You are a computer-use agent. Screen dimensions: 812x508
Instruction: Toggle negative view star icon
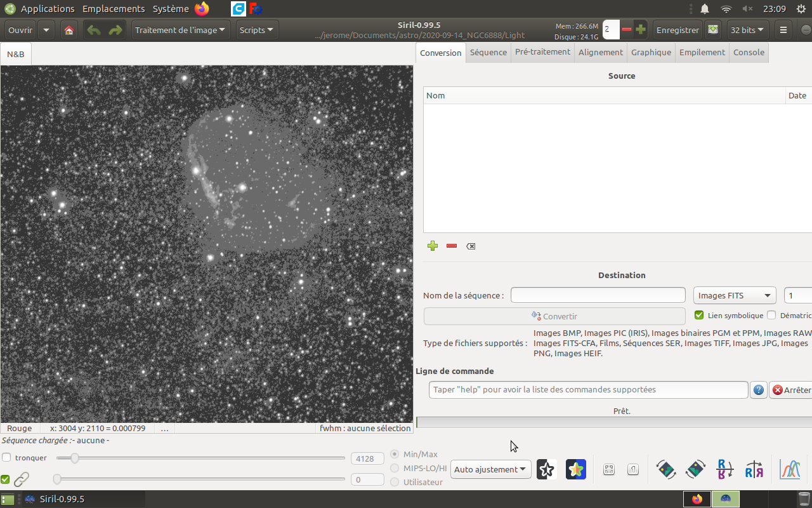(x=546, y=469)
